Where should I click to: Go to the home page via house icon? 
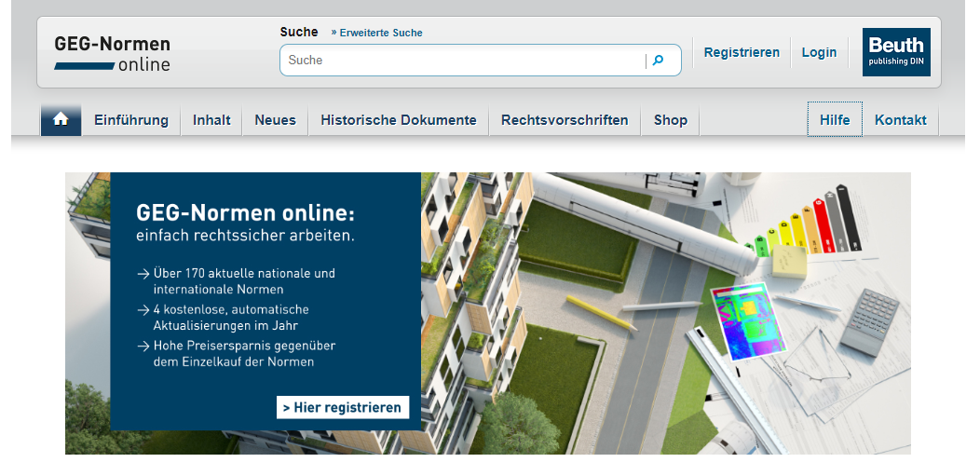click(x=61, y=119)
